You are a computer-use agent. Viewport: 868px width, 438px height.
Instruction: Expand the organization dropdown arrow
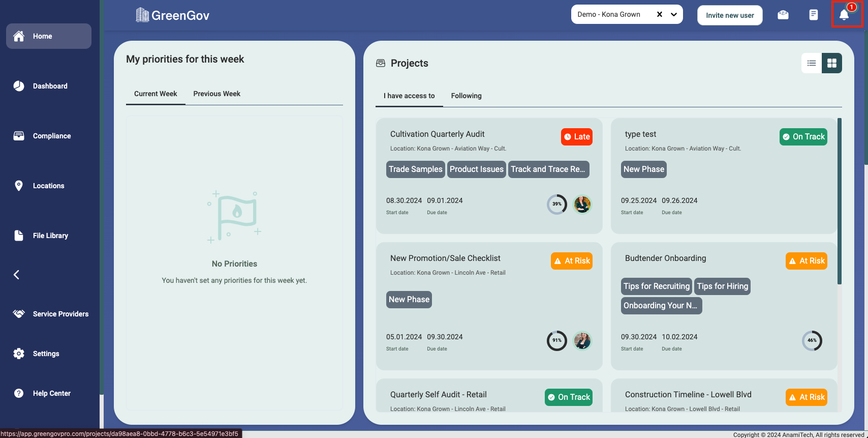tap(674, 14)
